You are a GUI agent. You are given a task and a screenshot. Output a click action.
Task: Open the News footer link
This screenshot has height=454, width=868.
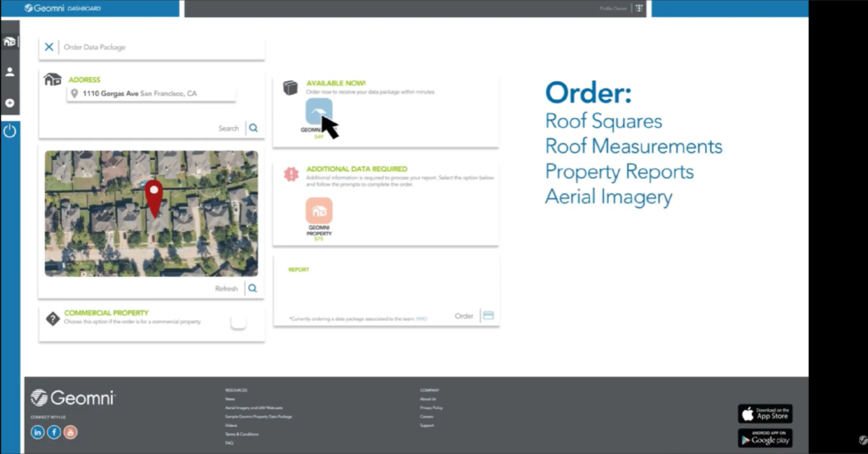230,399
